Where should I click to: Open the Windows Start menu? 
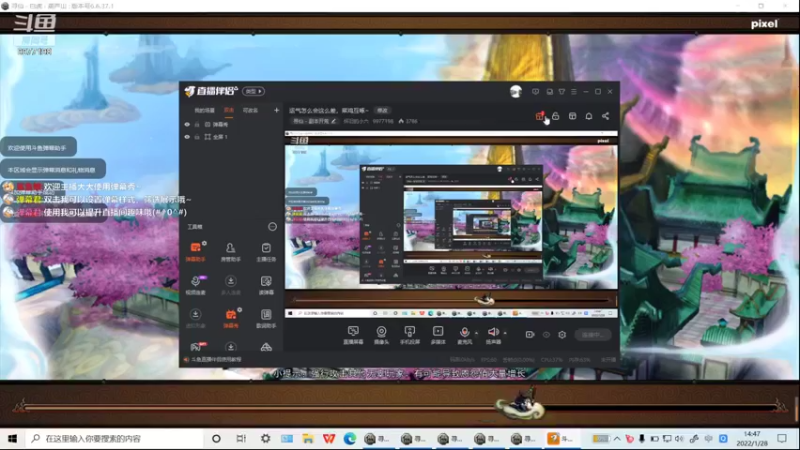coord(12,439)
